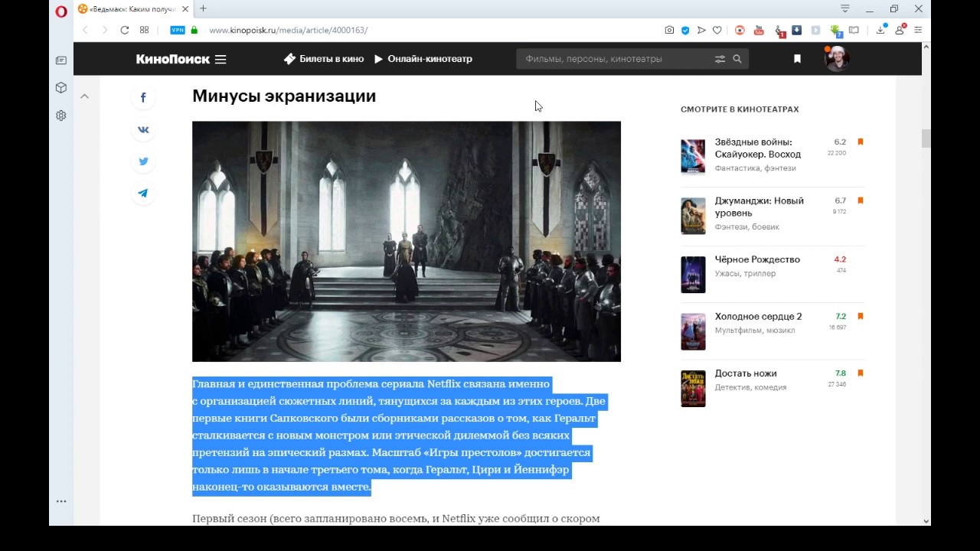Viewport: 980px width, 551px height.
Task: Open a new tab with plus button
Action: click(x=203, y=9)
